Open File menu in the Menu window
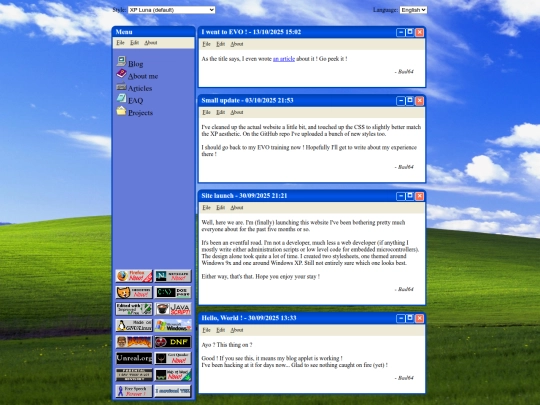This screenshot has height=405, width=540. tap(120, 43)
